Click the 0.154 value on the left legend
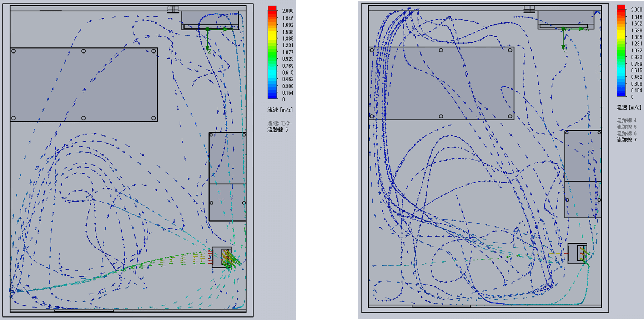Image resolution: width=644 pixels, height=320 pixels. [x=288, y=93]
